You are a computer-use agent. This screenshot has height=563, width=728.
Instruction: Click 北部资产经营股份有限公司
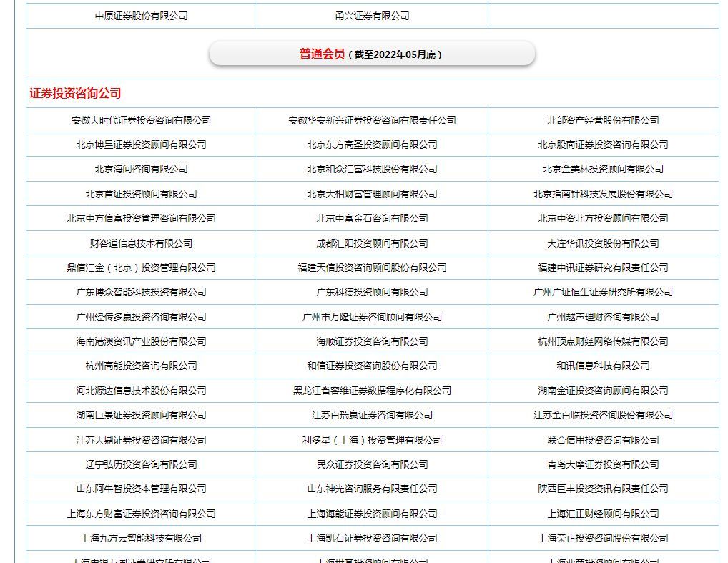coord(603,120)
